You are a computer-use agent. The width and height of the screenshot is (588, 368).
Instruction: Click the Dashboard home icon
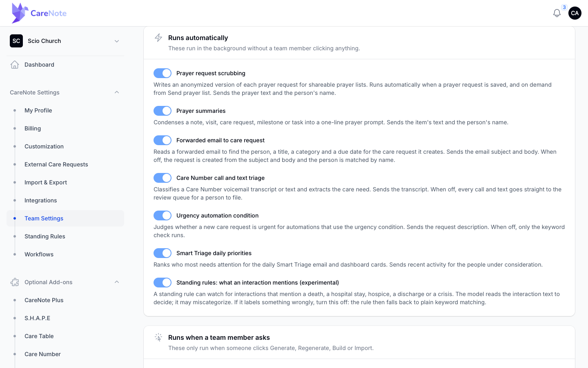15,65
